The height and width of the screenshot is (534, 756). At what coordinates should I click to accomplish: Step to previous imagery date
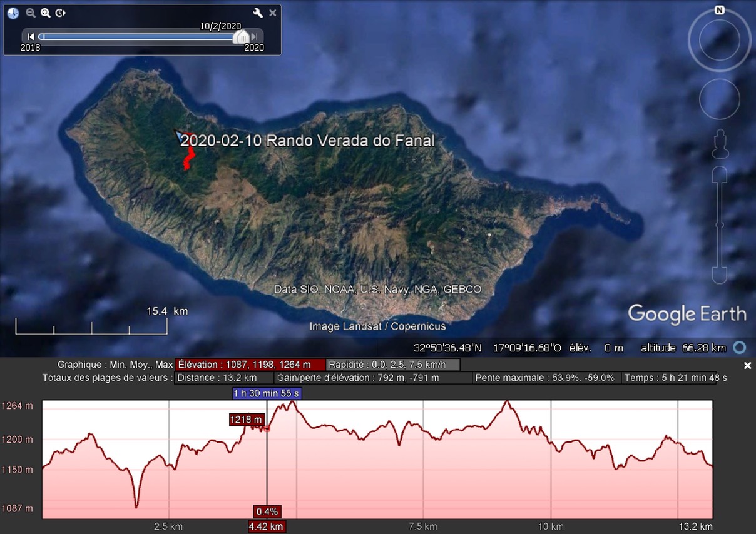point(31,37)
